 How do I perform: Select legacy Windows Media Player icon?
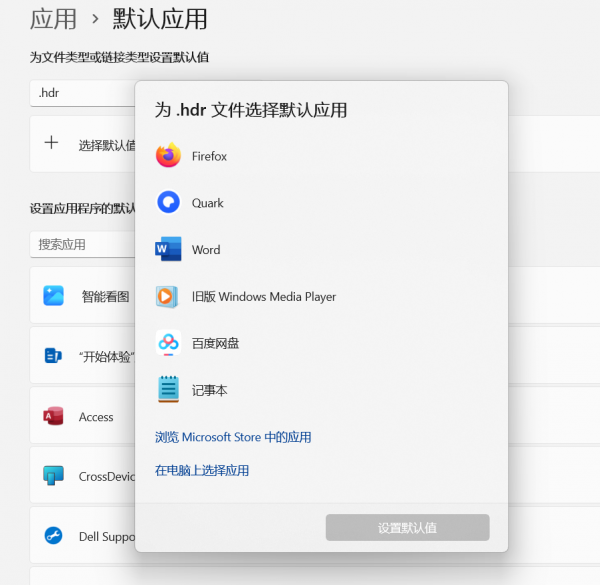[167, 297]
